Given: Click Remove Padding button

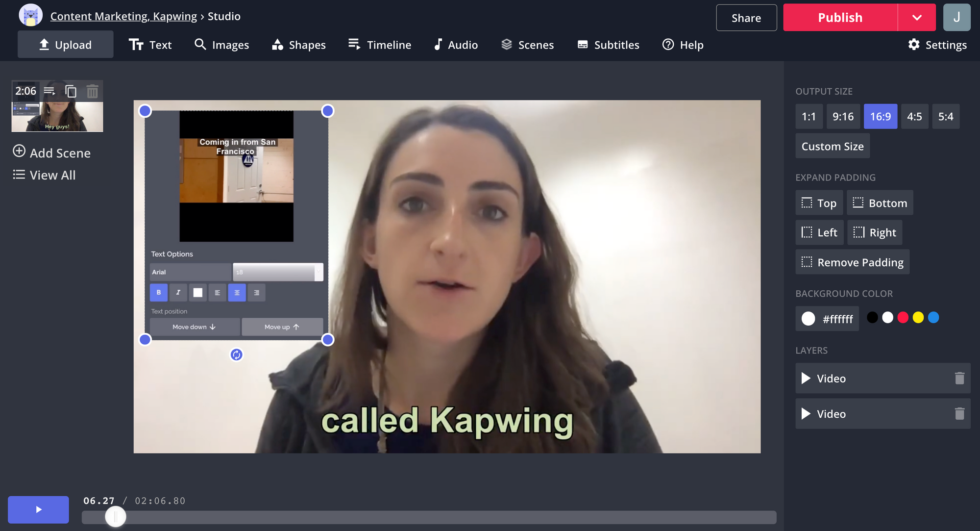Looking at the screenshot, I should [852, 262].
